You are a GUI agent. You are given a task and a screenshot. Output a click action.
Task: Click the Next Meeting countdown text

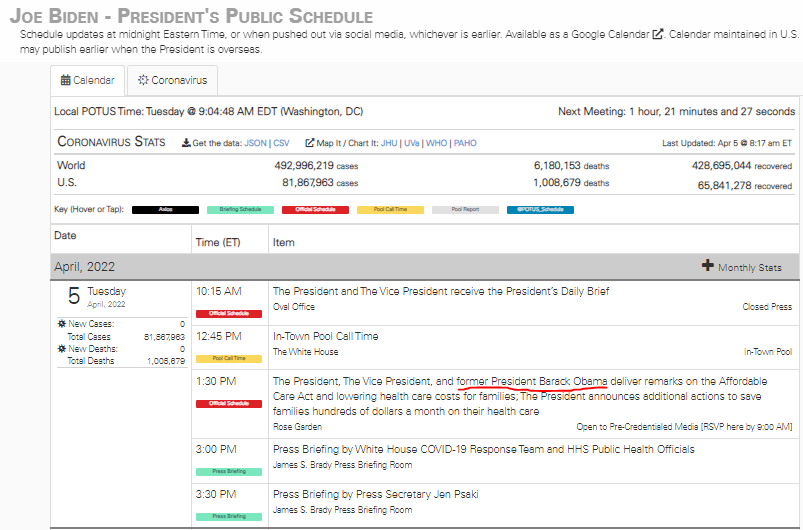point(677,111)
